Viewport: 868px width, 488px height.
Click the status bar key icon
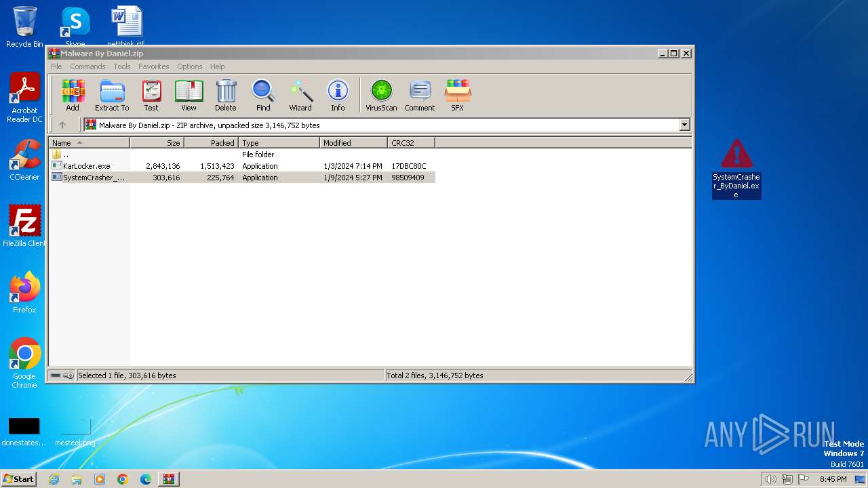pos(68,375)
